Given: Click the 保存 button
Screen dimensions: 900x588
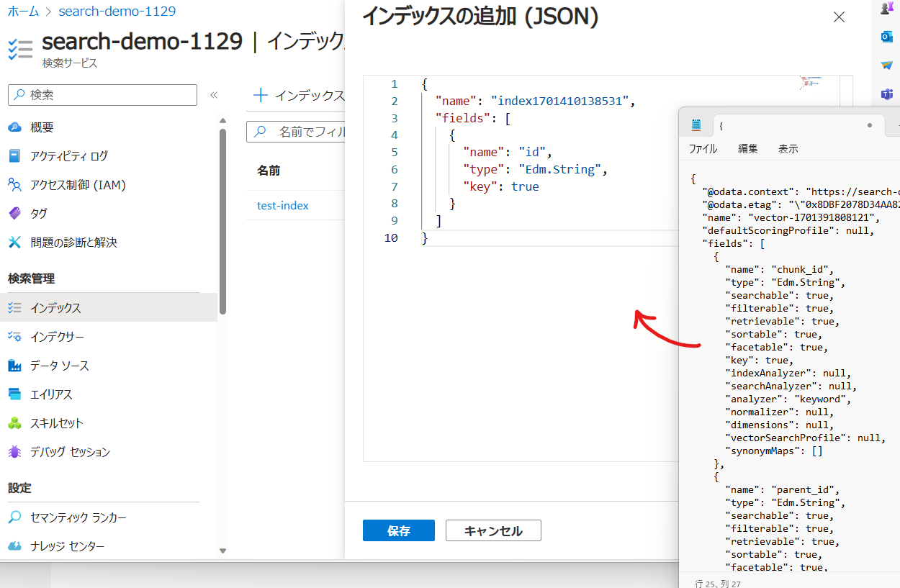Looking at the screenshot, I should 399,530.
